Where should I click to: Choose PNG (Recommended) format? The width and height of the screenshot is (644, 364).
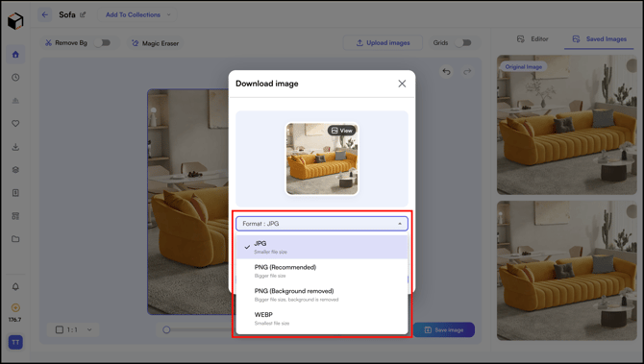tap(322, 271)
